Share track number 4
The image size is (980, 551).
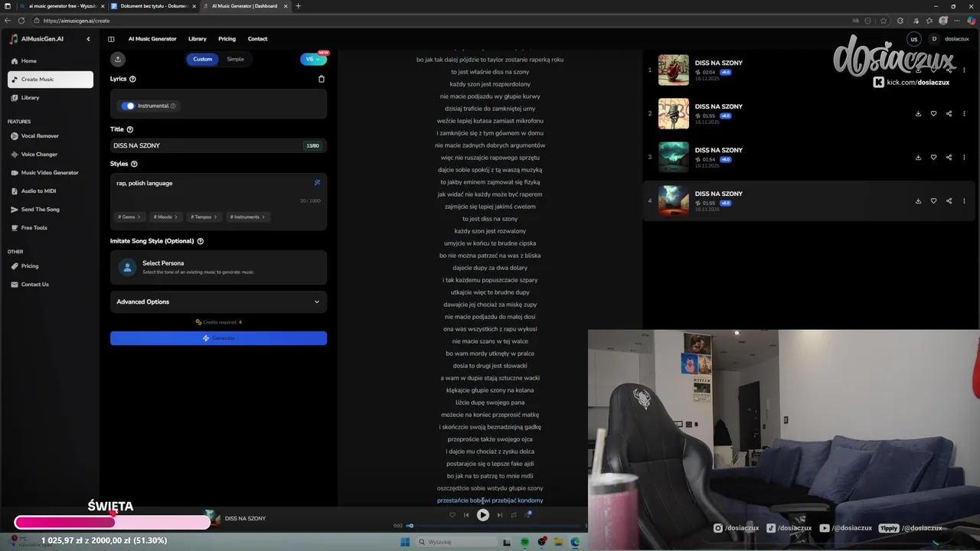point(949,201)
